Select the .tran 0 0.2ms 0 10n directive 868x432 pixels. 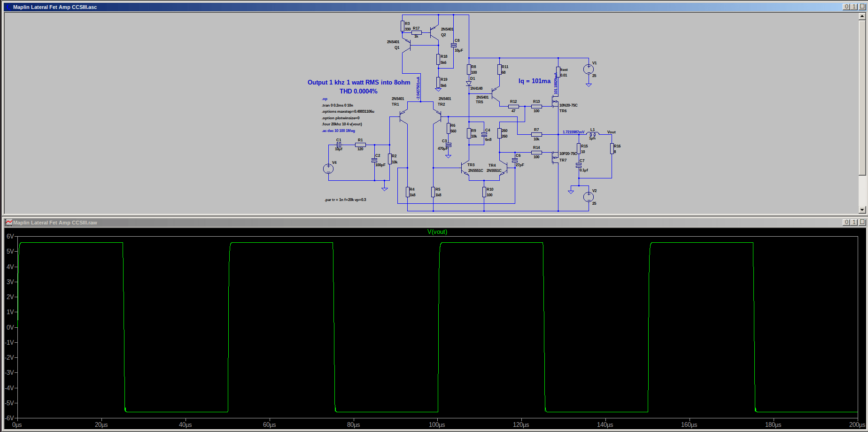(x=337, y=105)
